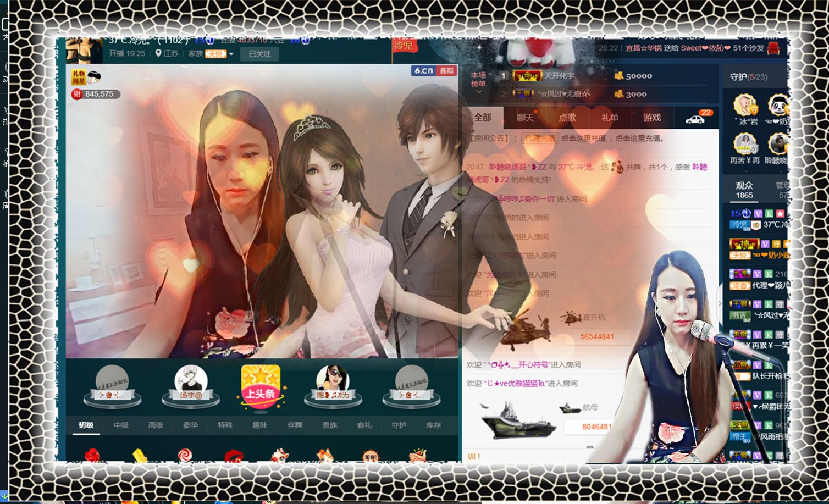Pick the orange cat gift icon

point(325,456)
